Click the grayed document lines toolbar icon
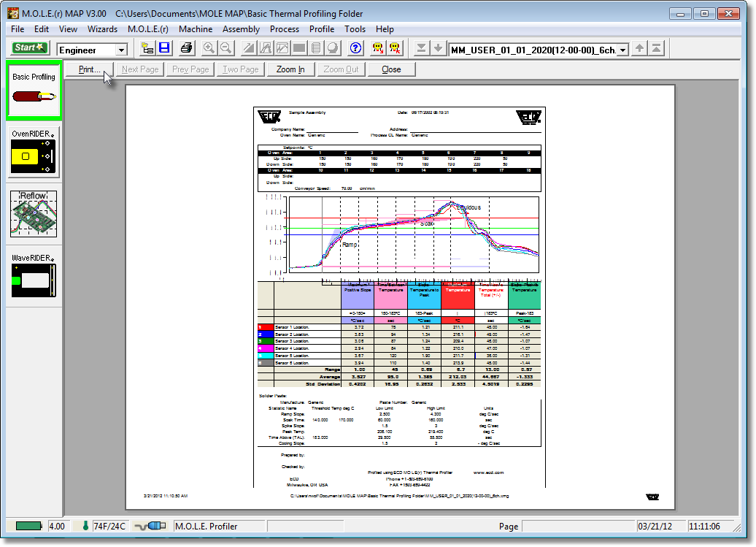This screenshot has height=547, width=756. point(316,47)
